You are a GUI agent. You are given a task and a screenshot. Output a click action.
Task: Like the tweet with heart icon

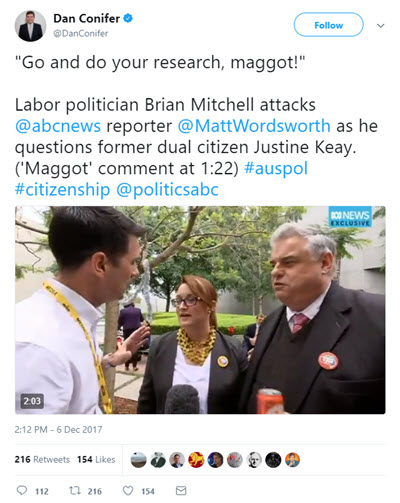pyautogui.click(x=128, y=491)
